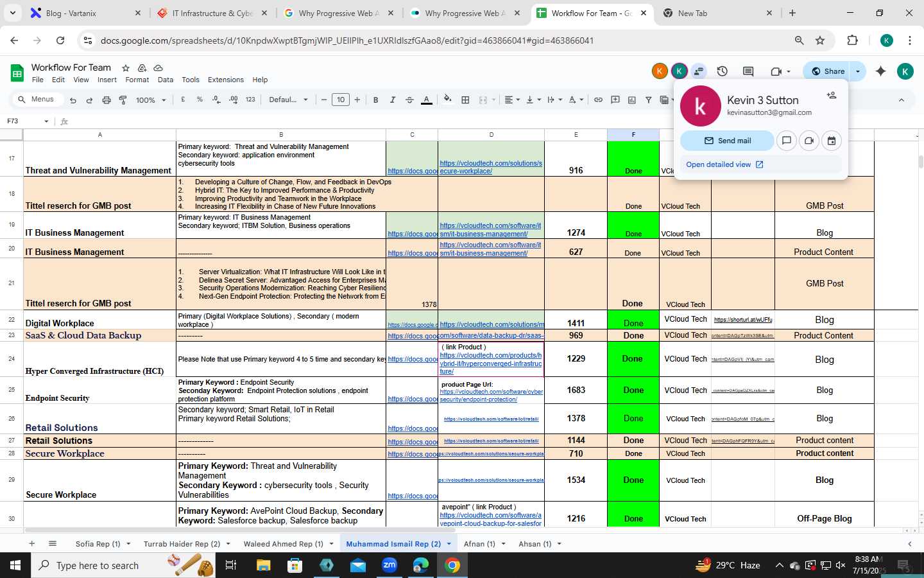Open the Extensions menu
This screenshot has width=924, height=578.
[226, 80]
